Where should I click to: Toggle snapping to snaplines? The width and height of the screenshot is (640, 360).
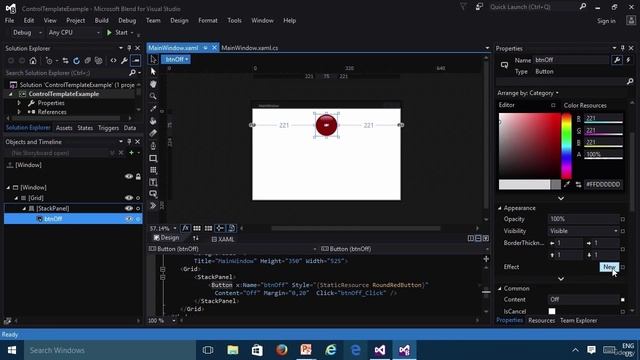(220, 228)
